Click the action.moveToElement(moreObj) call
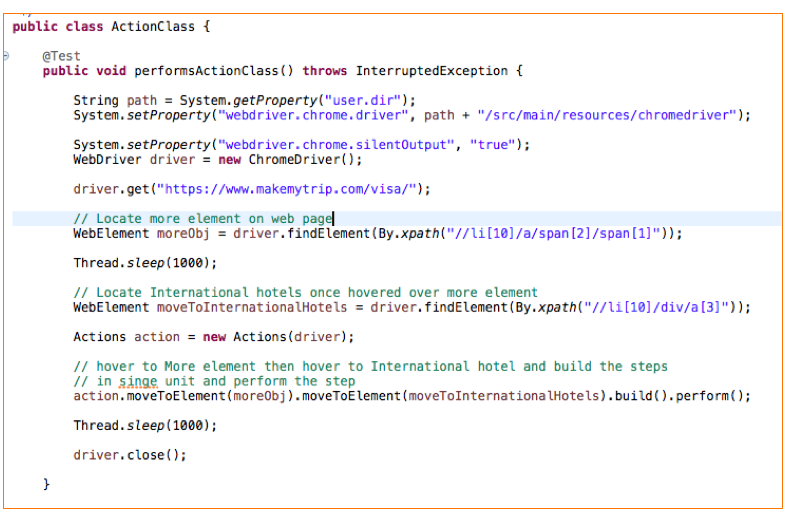This screenshot has height=515, width=790. click(183, 396)
